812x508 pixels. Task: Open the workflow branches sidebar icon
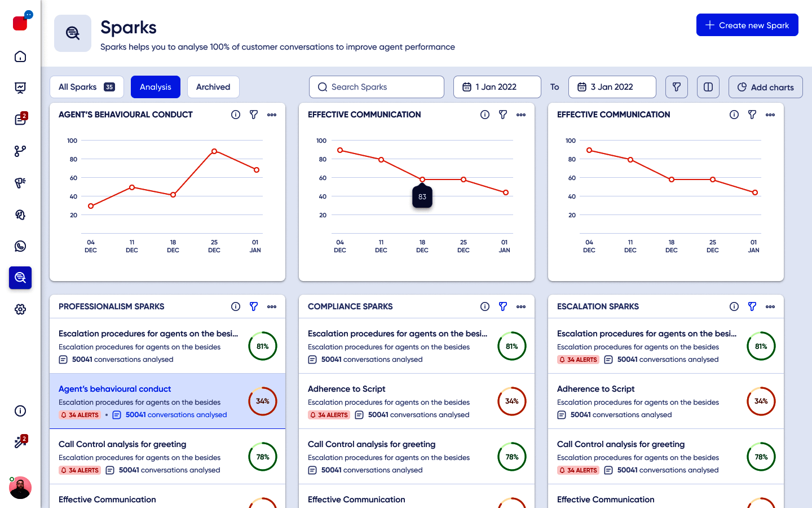click(x=20, y=151)
